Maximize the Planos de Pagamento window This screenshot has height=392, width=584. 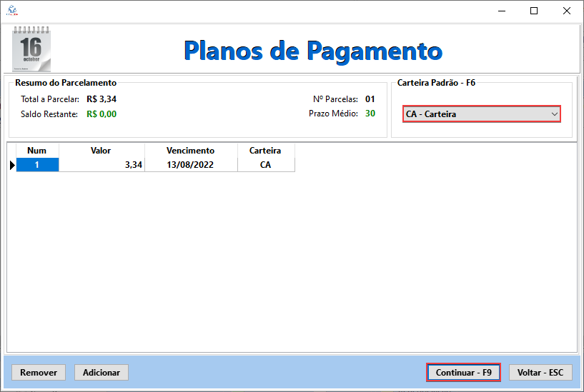click(x=534, y=11)
